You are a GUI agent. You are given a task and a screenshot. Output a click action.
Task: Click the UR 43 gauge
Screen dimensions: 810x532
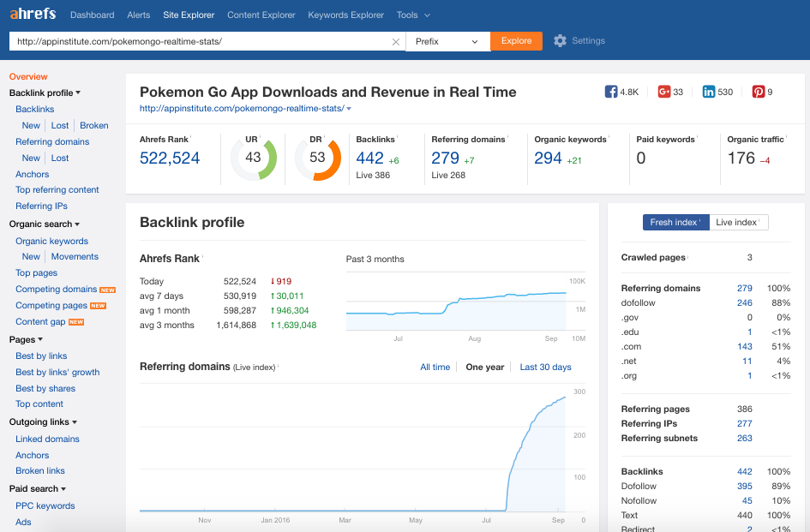tap(253, 158)
